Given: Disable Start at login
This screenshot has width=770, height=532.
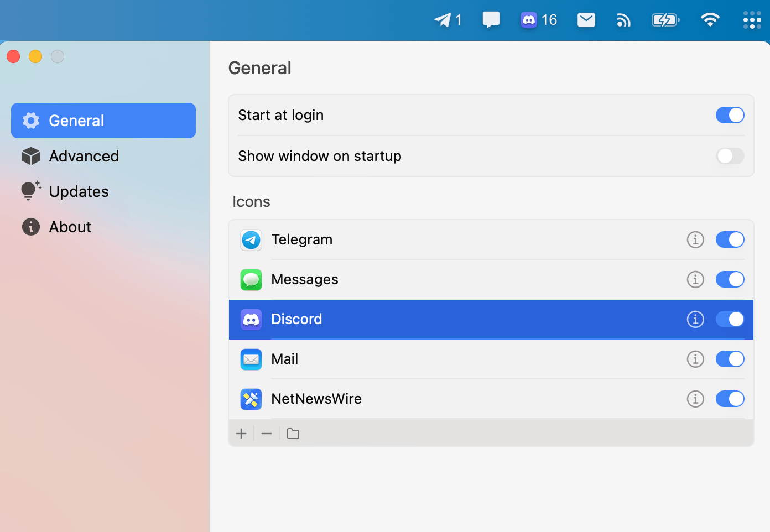Looking at the screenshot, I should coord(730,115).
